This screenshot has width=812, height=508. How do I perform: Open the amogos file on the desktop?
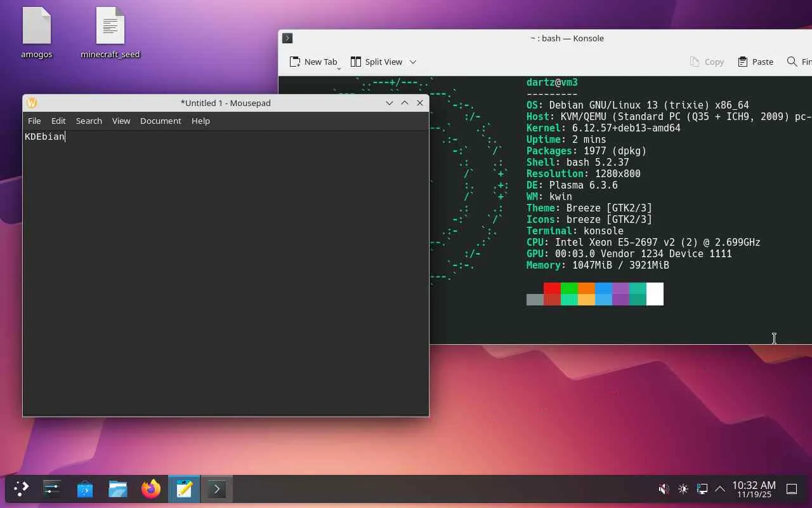click(x=36, y=33)
